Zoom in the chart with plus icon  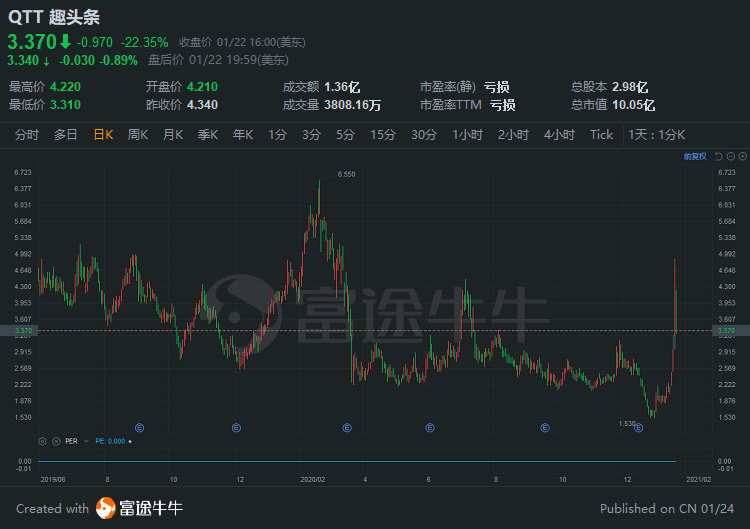742,156
